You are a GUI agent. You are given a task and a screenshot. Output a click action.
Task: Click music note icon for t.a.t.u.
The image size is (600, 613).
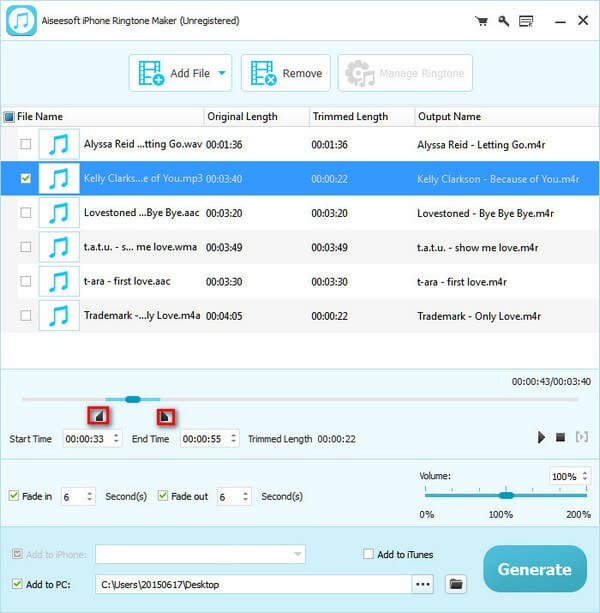point(59,247)
